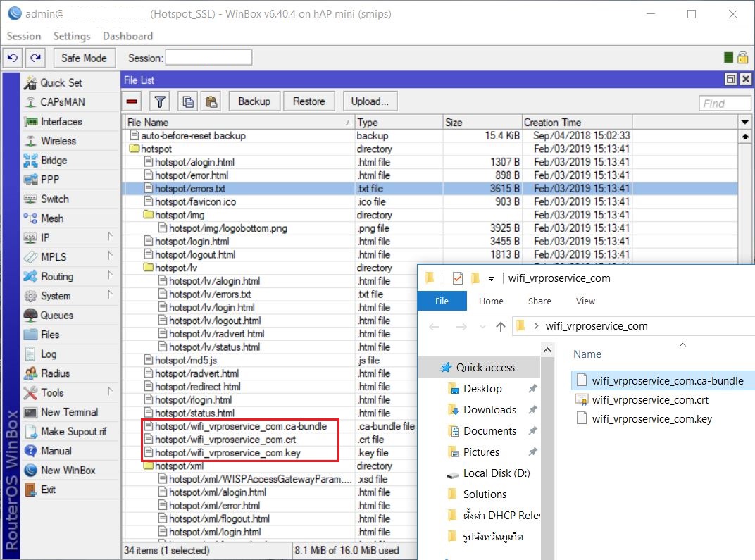Viewport: 755px width, 560px height.
Task: Open Local Disk (D:) in Explorer
Action: (497, 473)
